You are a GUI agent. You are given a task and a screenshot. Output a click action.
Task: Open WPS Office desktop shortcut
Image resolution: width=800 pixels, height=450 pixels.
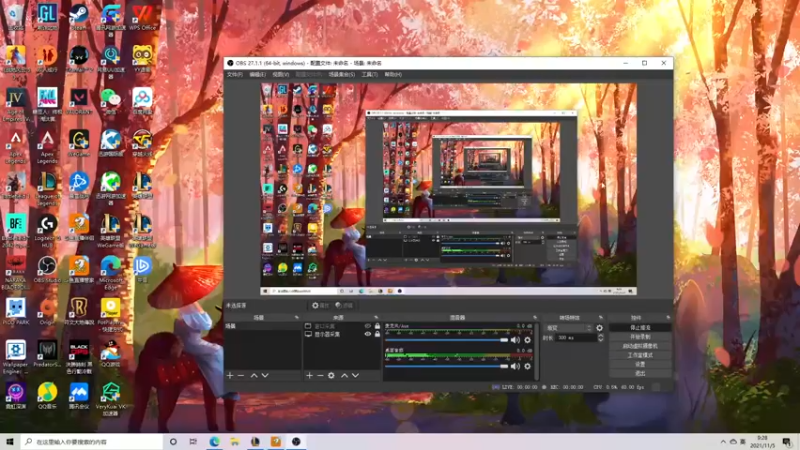tap(142, 16)
